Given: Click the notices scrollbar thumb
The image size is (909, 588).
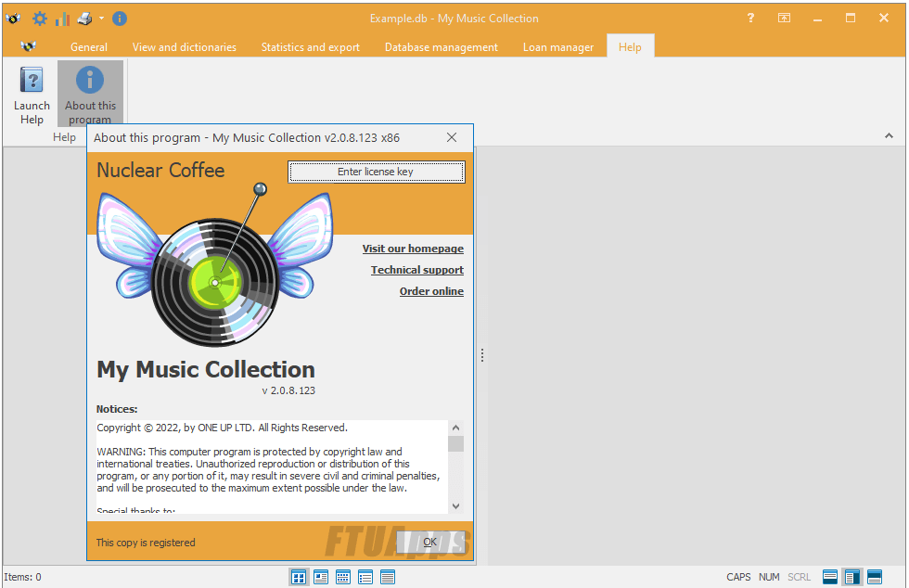Looking at the screenshot, I should coord(455,443).
